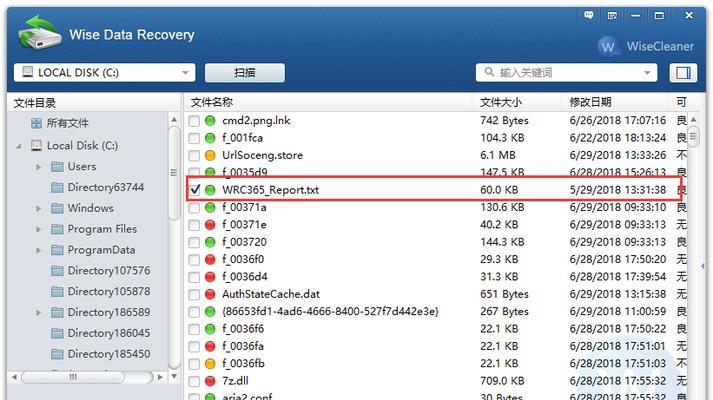The height and width of the screenshot is (400, 713).
Task: Uncheck the WRC365_Report.txt checkbox
Action: pyautogui.click(x=194, y=190)
